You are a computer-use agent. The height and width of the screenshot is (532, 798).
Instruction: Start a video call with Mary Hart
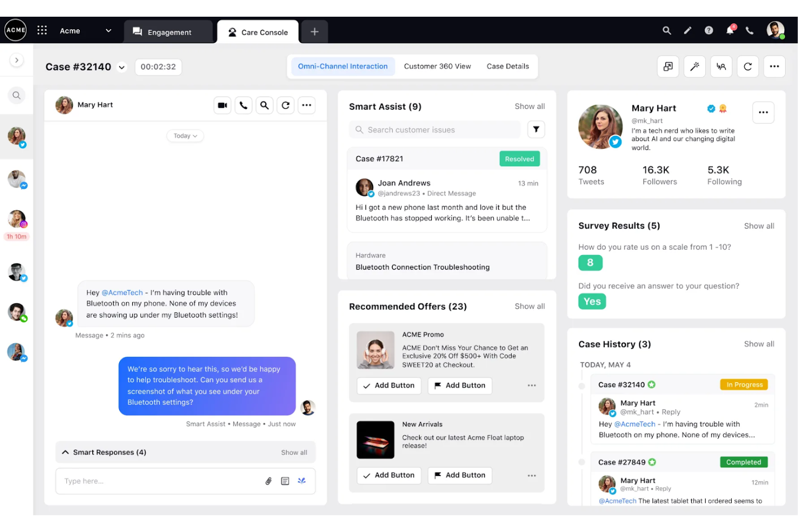pyautogui.click(x=222, y=105)
